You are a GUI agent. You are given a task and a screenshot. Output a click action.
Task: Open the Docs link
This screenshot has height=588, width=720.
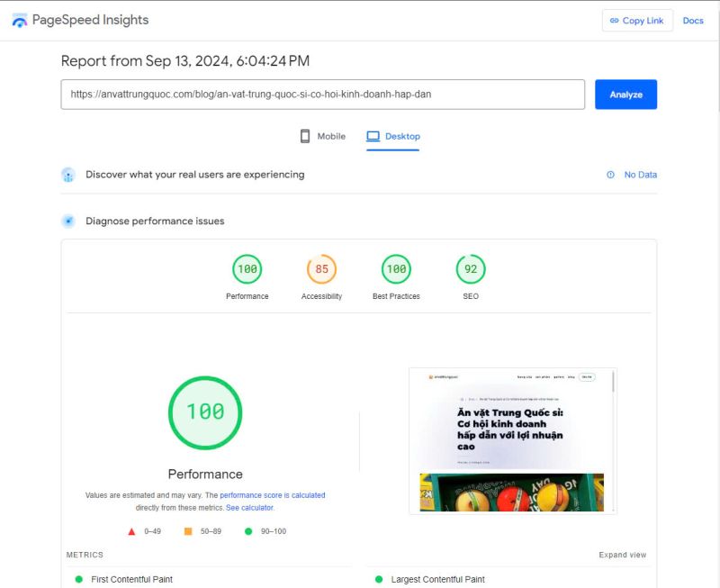click(x=693, y=21)
